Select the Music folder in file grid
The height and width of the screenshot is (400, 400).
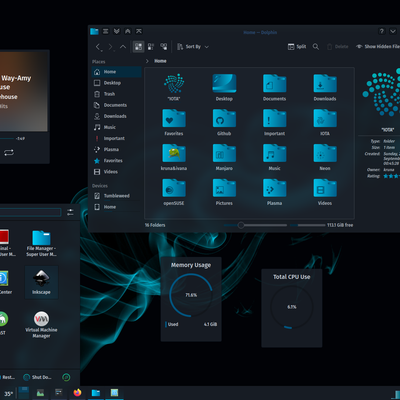pos(274,157)
